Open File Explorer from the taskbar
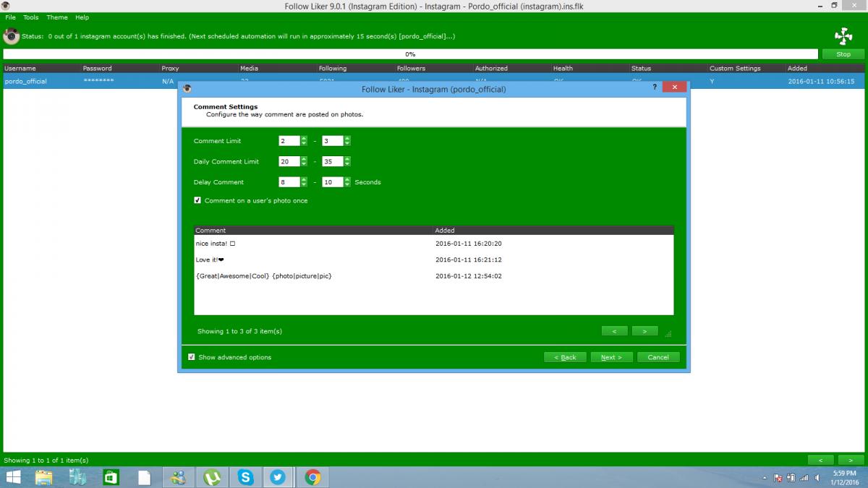Viewport: 868px width, 488px height. tap(43, 477)
